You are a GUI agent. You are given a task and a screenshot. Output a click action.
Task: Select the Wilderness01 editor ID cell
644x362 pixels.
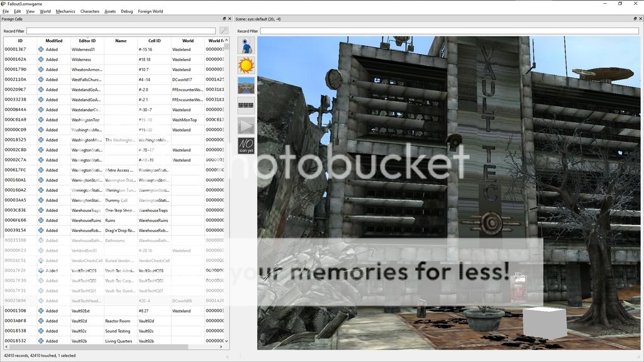87,49
